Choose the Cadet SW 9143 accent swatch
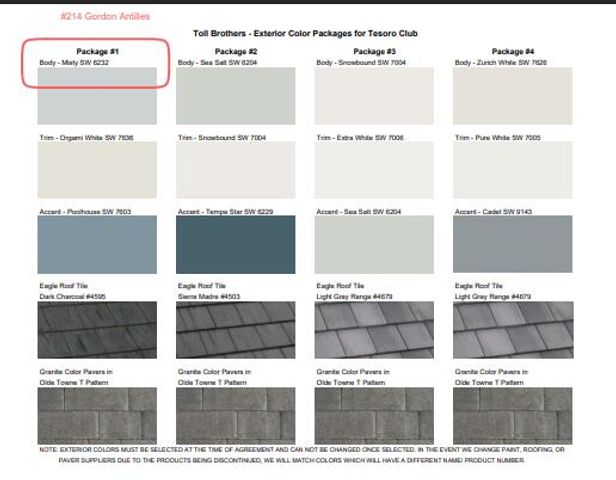 coord(513,245)
